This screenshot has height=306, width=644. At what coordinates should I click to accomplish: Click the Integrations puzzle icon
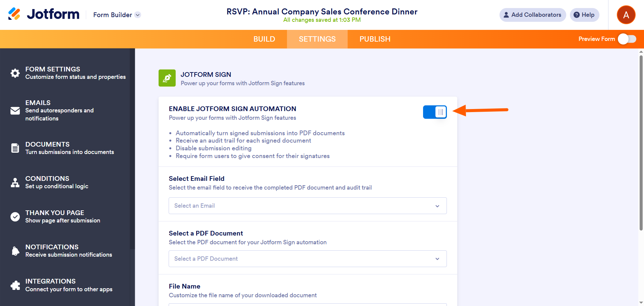click(x=15, y=285)
